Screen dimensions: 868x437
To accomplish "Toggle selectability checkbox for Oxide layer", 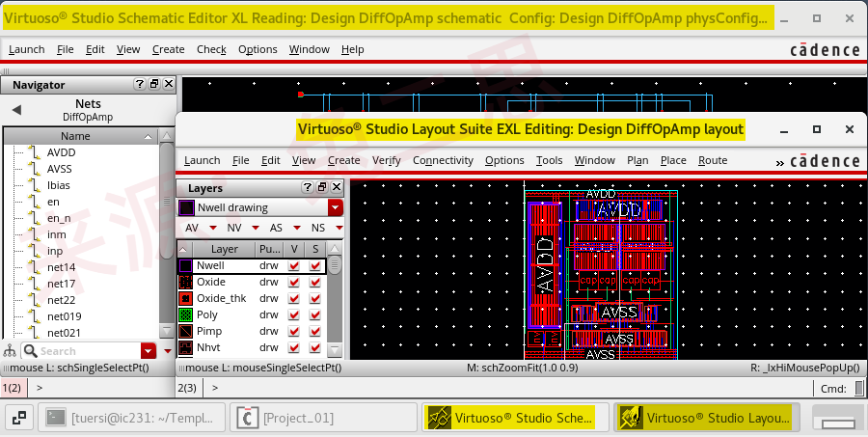I will [x=315, y=282].
